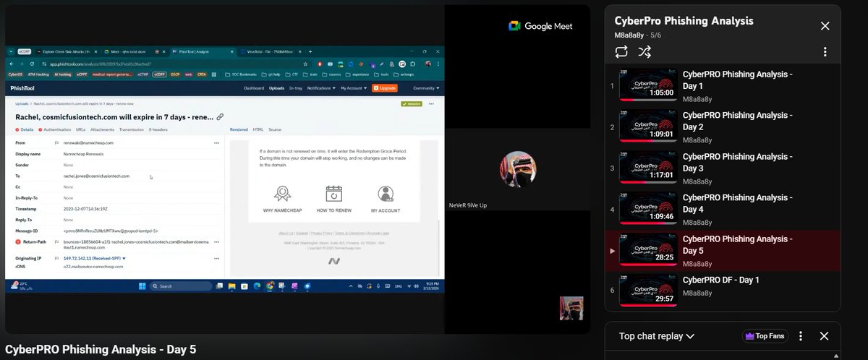This screenshot has height=360, width=868.
Task: Click the green Resolve button in PhishTool
Action: pyautogui.click(x=411, y=104)
